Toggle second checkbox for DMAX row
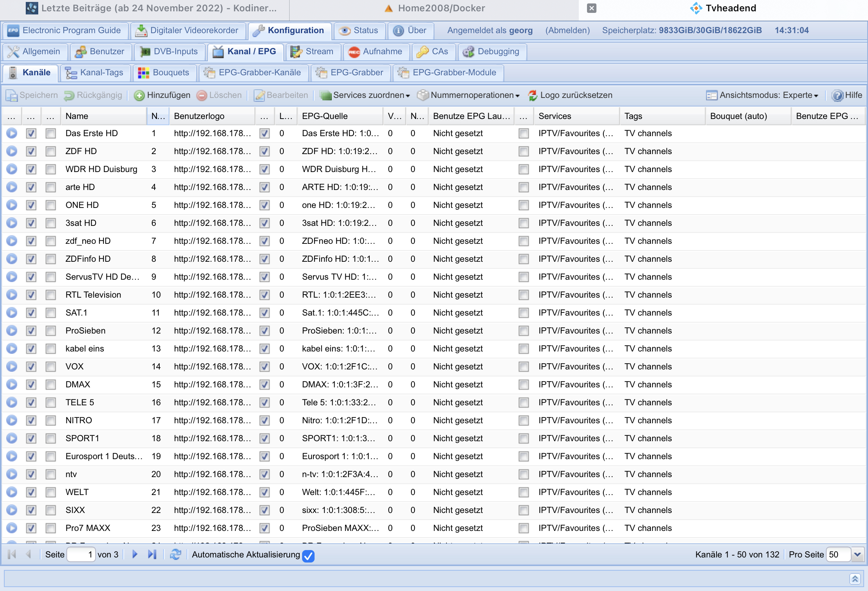This screenshot has width=868, height=591. [51, 385]
